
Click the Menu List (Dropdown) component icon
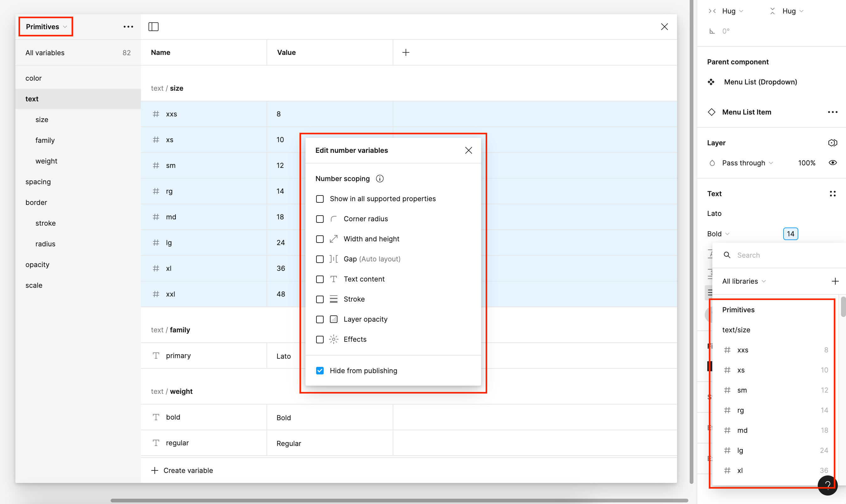coord(711,82)
